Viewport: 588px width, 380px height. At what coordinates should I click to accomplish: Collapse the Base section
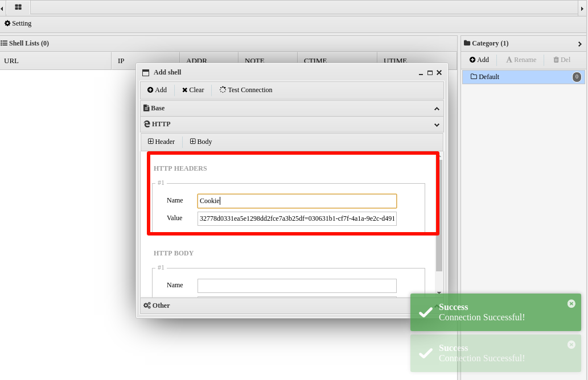(x=437, y=109)
